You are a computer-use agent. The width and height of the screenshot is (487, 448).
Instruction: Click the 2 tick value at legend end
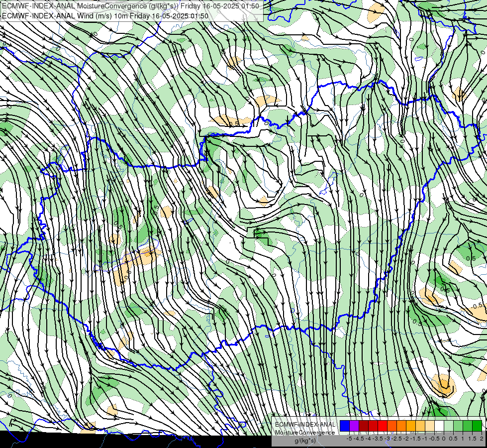[482, 439]
